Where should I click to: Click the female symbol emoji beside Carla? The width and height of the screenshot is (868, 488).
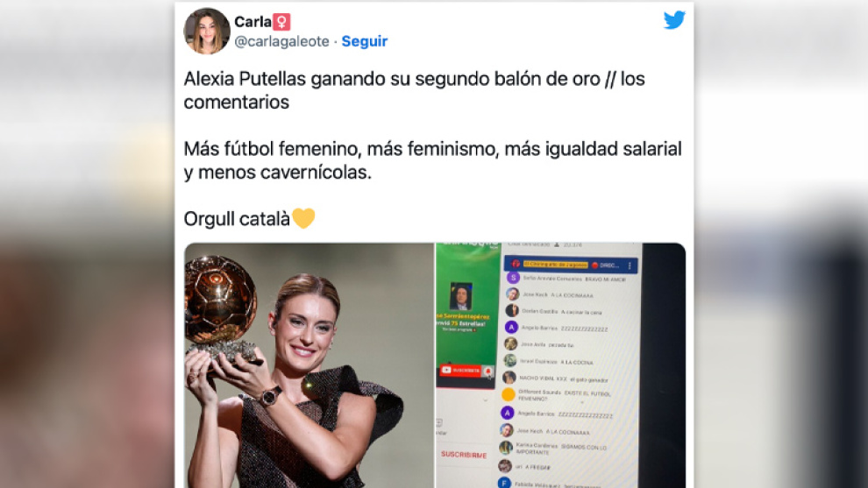tap(281, 22)
